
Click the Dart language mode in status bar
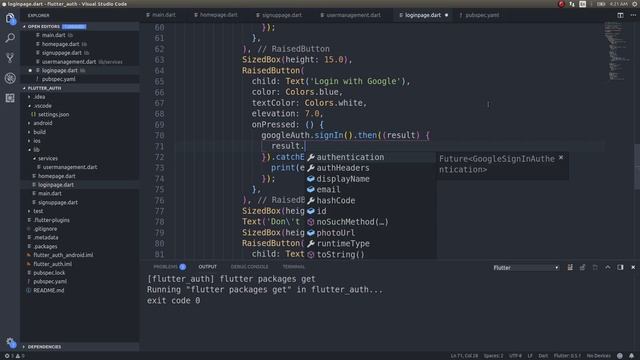click(543, 356)
